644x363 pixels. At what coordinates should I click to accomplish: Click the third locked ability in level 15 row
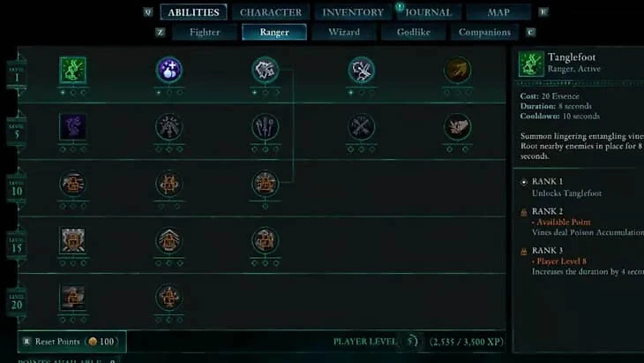pyautogui.click(x=265, y=240)
